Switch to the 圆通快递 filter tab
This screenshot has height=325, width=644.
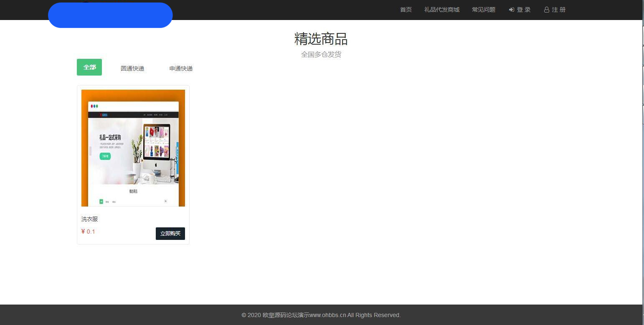132,68
